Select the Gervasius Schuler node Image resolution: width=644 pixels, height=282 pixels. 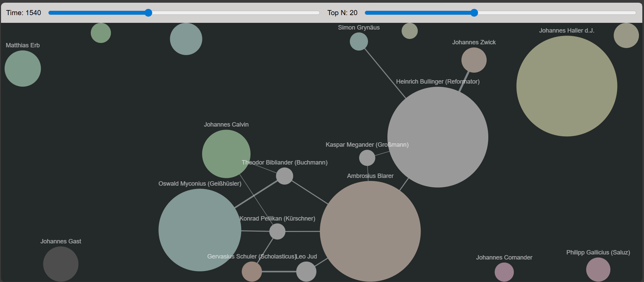coord(252,271)
